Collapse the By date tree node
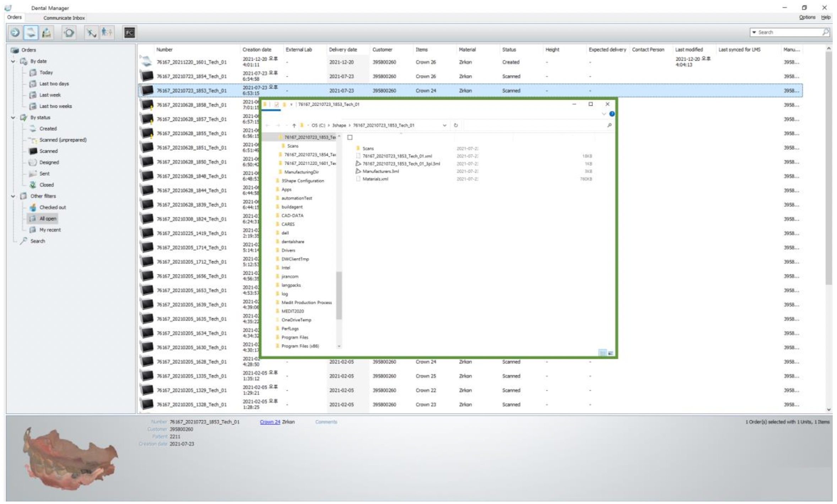The width and height of the screenshot is (837, 504). point(13,61)
